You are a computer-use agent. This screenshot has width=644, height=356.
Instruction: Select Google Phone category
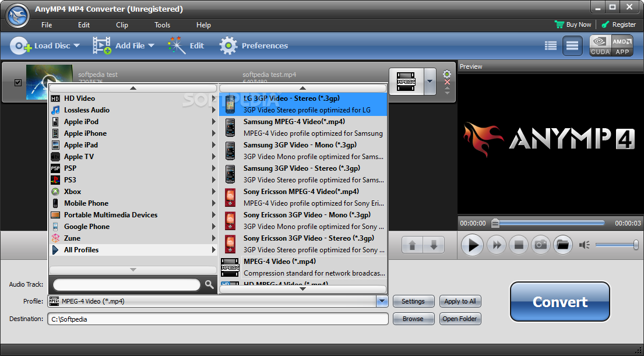(133, 226)
